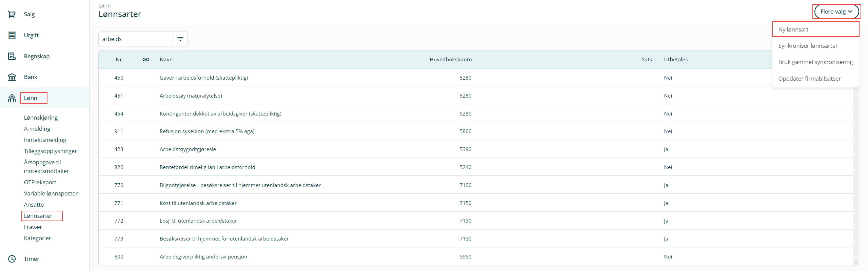Go to Lønnskjøring
868x271 pixels.
pyautogui.click(x=41, y=118)
